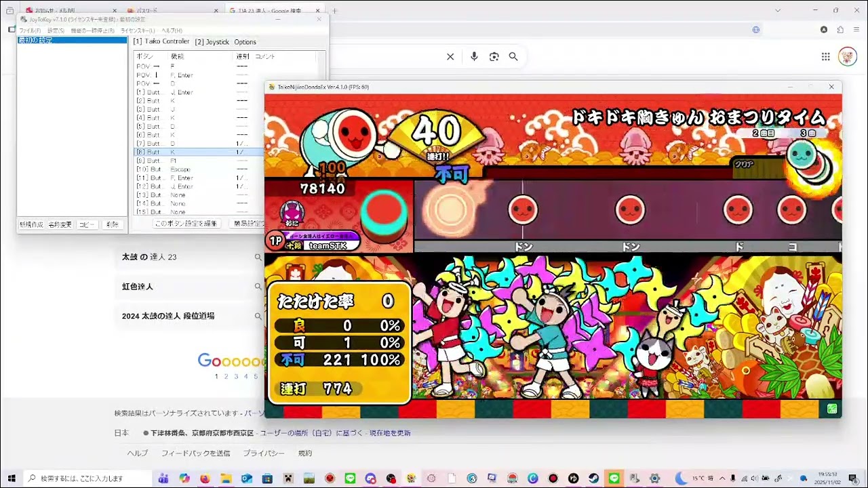Click the red drum hit indicator in game
Screen dimensions: 868x488
coord(384,212)
